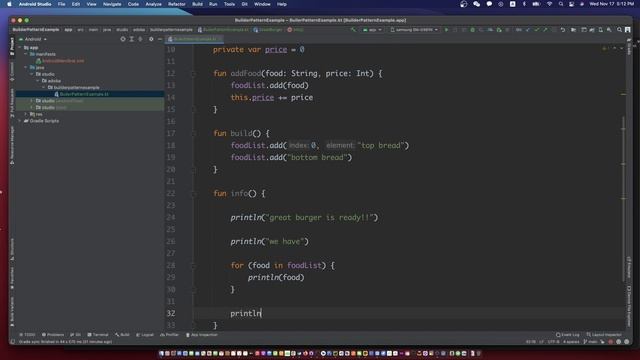Image resolution: width=640 pixels, height=360 pixels.
Task: Click Collapse All icon in Project panel
Action: point(140,39)
